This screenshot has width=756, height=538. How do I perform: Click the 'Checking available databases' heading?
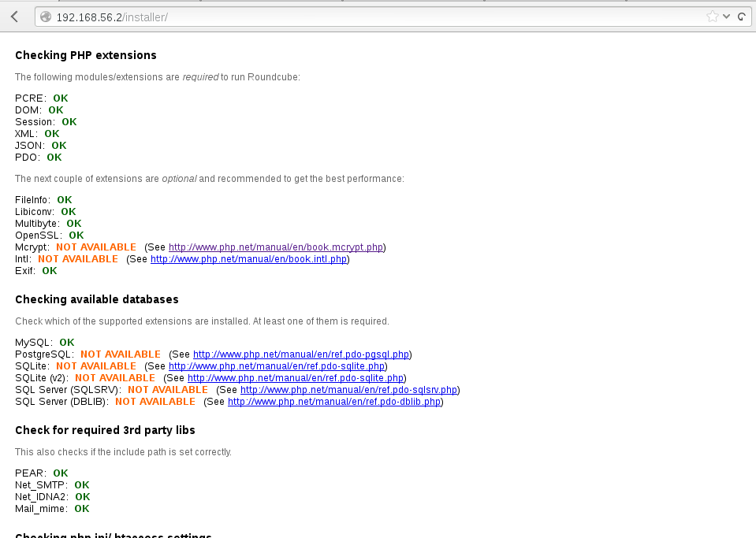tap(97, 299)
